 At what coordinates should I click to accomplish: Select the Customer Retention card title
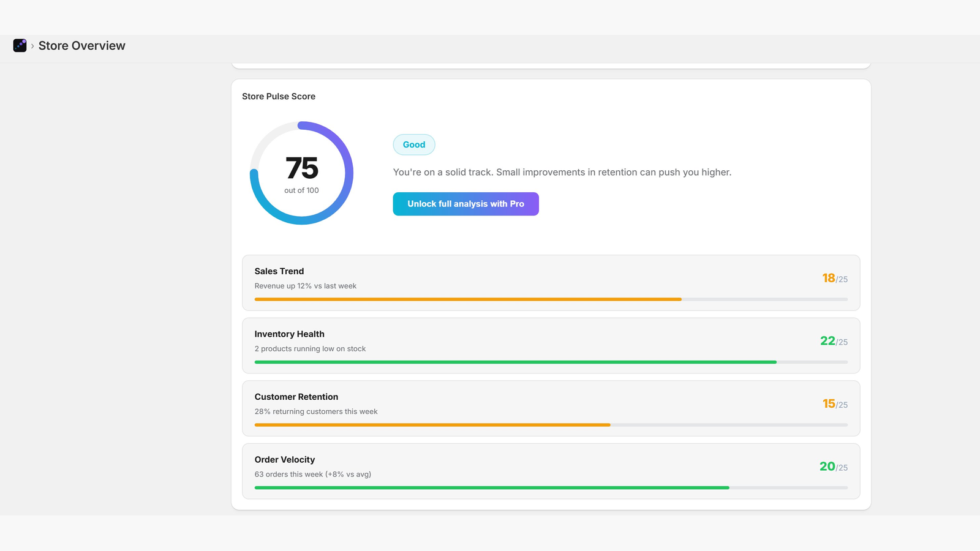tap(296, 397)
